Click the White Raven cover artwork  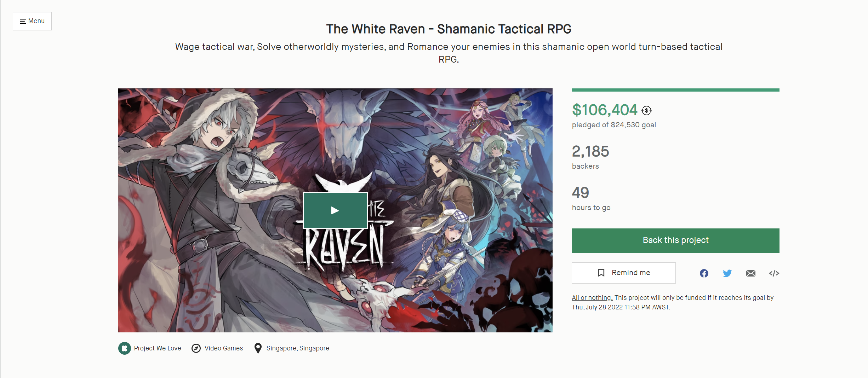click(x=335, y=141)
